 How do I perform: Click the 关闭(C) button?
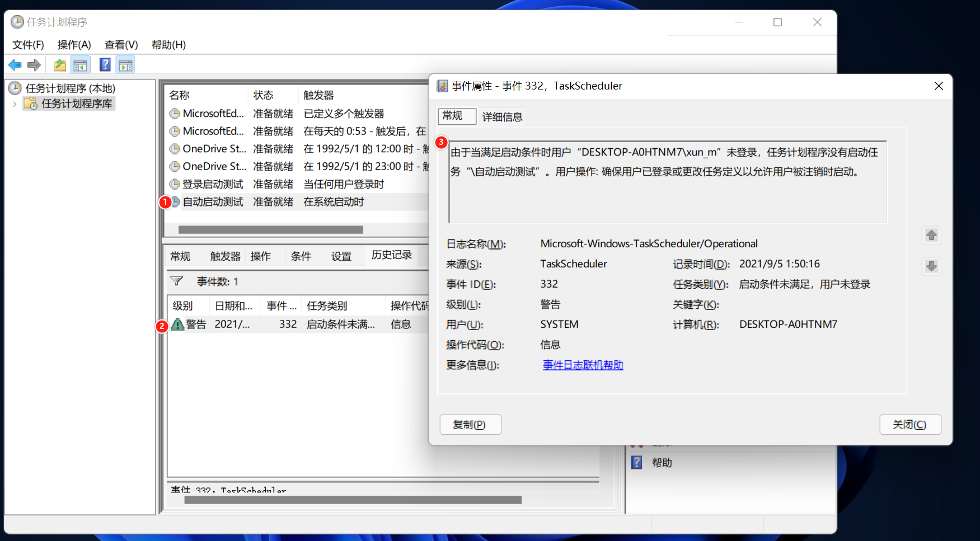[910, 425]
